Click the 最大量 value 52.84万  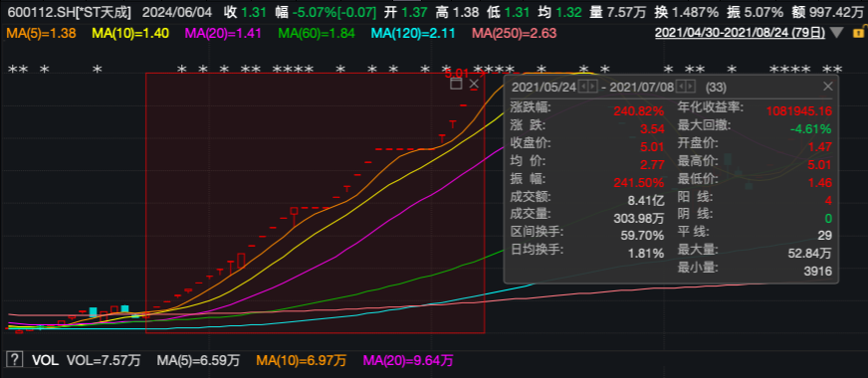tap(810, 254)
